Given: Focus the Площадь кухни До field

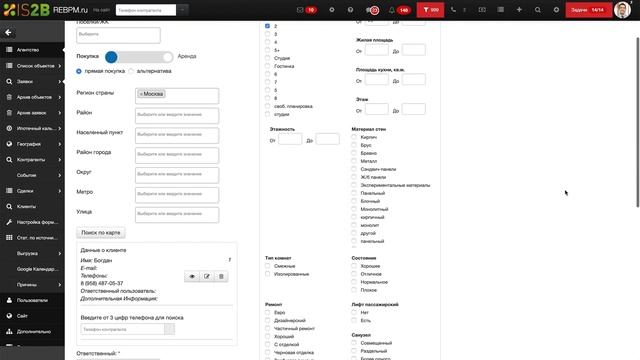Looking at the screenshot, I should coord(413,80).
